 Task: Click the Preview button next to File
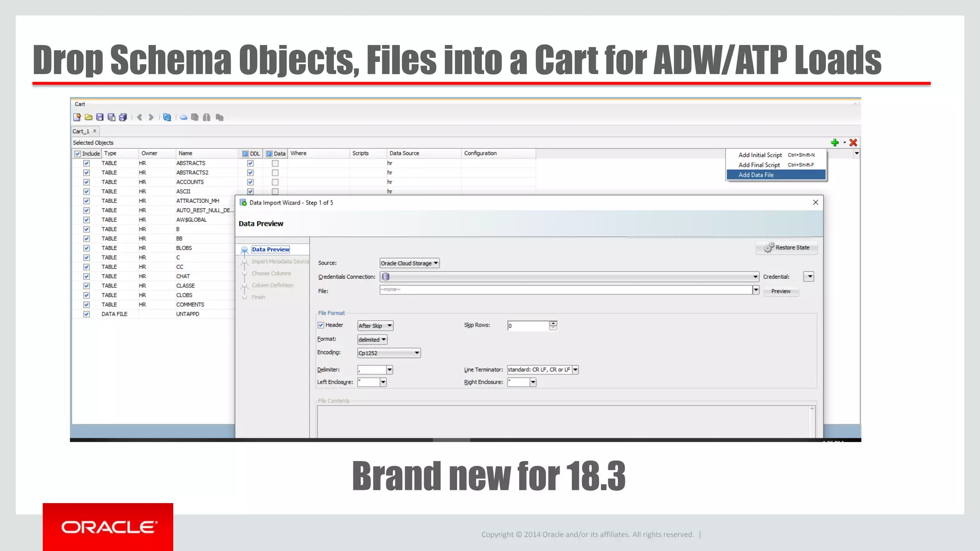(781, 291)
